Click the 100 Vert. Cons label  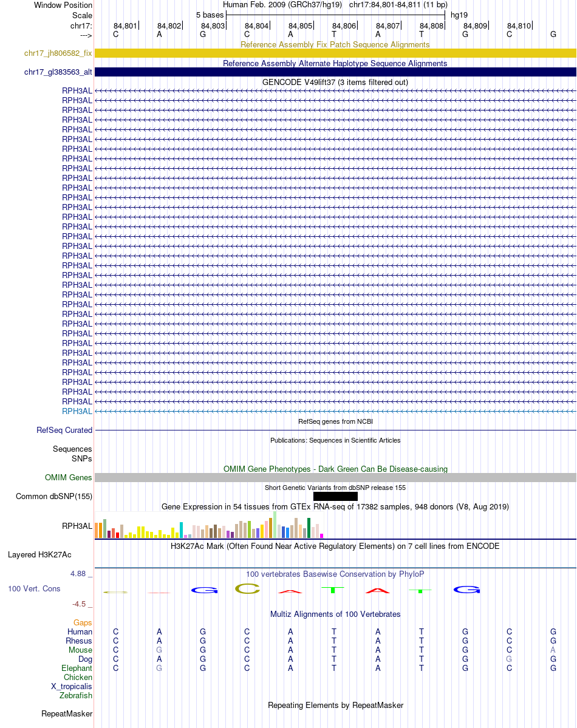pyautogui.click(x=34, y=589)
